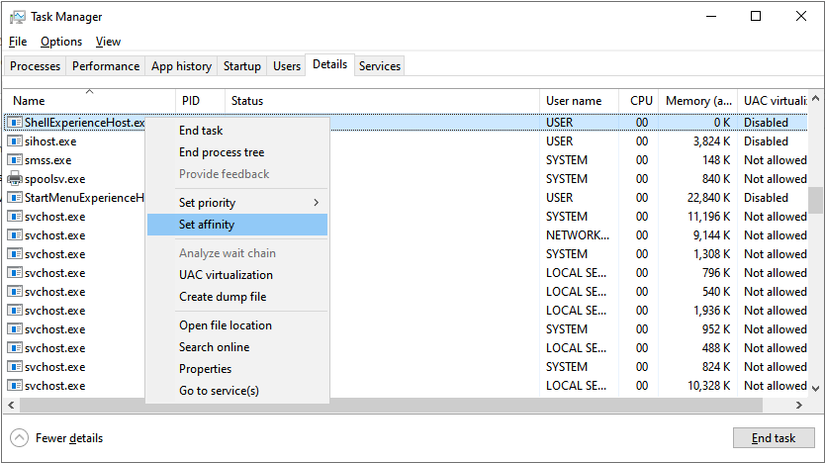Switch to the Processes tab
Image resolution: width=825 pixels, height=464 pixels.
35,66
